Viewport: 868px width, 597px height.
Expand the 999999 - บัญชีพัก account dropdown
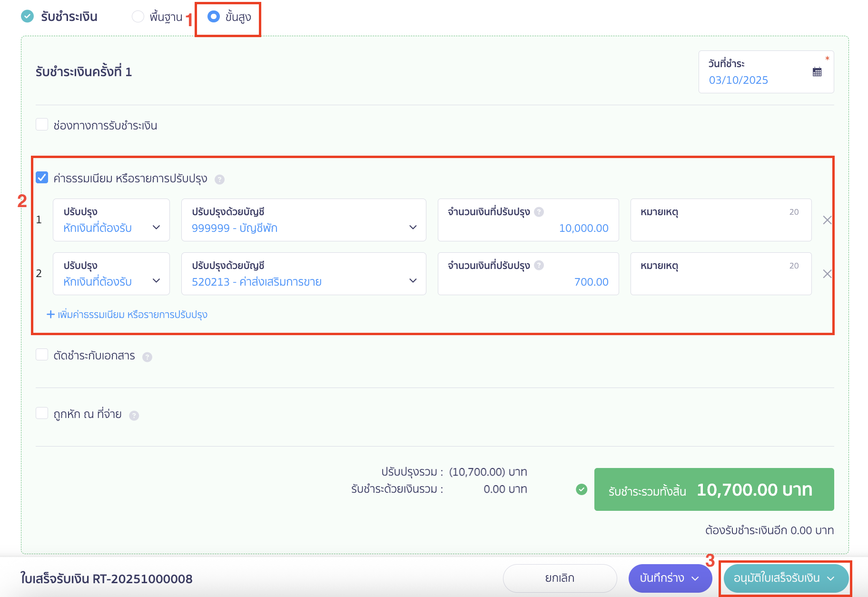(303, 220)
